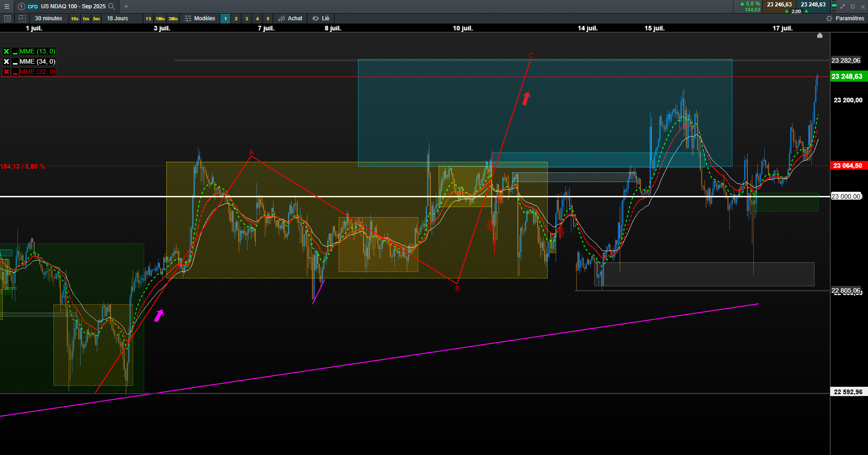Open the list panel icon
868x455 pixels.
pyautogui.click(x=7, y=18)
